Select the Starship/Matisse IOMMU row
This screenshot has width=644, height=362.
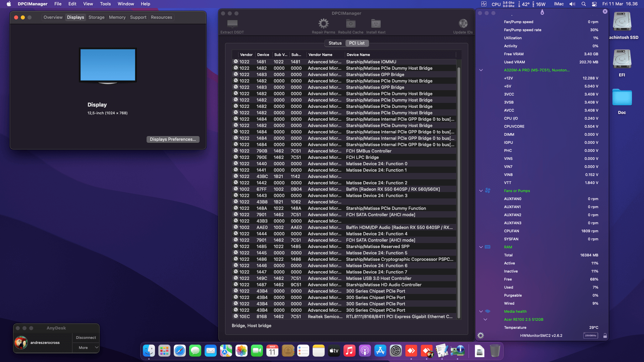coord(344,62)
